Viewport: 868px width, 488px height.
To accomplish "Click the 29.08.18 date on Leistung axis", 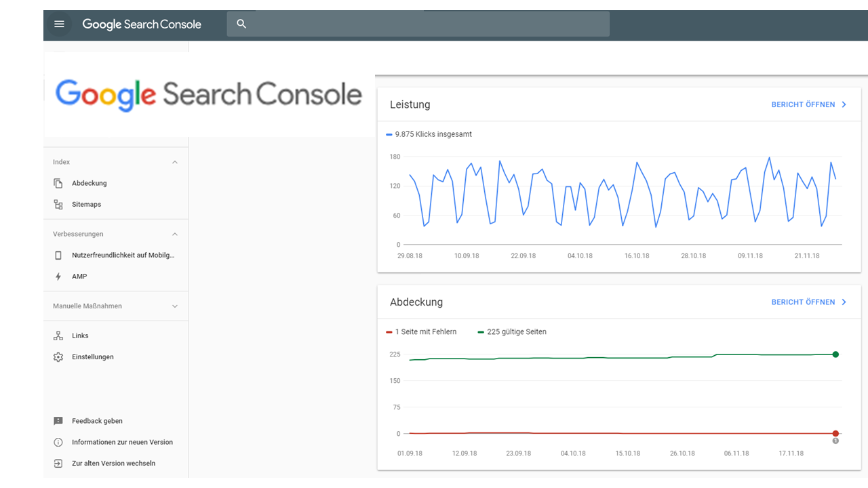I will tap(410, 256).
